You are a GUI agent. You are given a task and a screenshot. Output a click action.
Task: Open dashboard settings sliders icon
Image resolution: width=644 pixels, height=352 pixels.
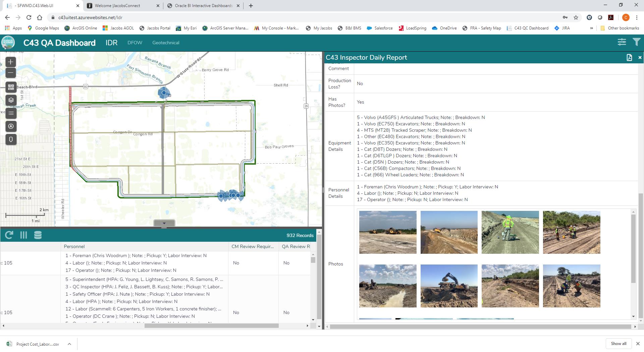622,42
